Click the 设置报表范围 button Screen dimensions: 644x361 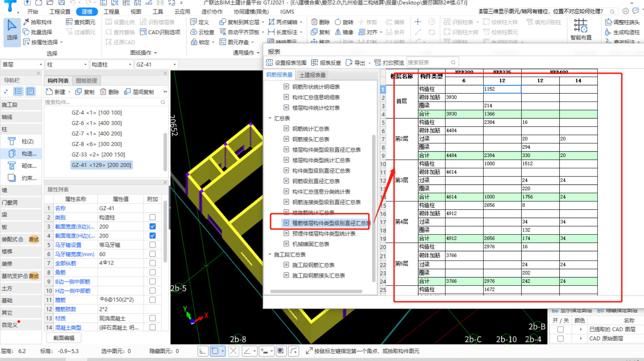pos(286,63)
